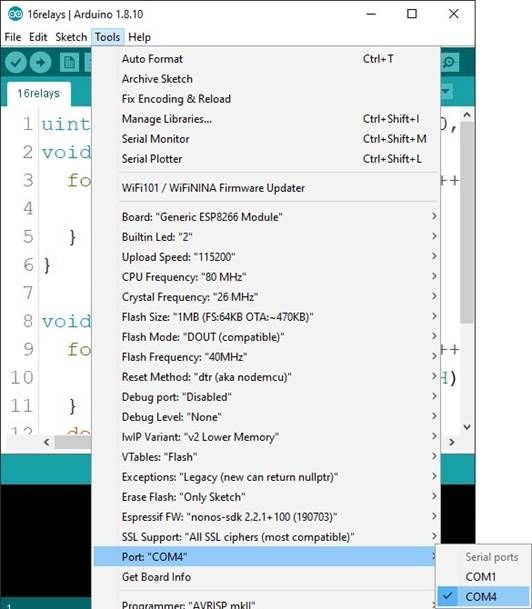Select Fix Encoding & Reload

pos(266,99)
